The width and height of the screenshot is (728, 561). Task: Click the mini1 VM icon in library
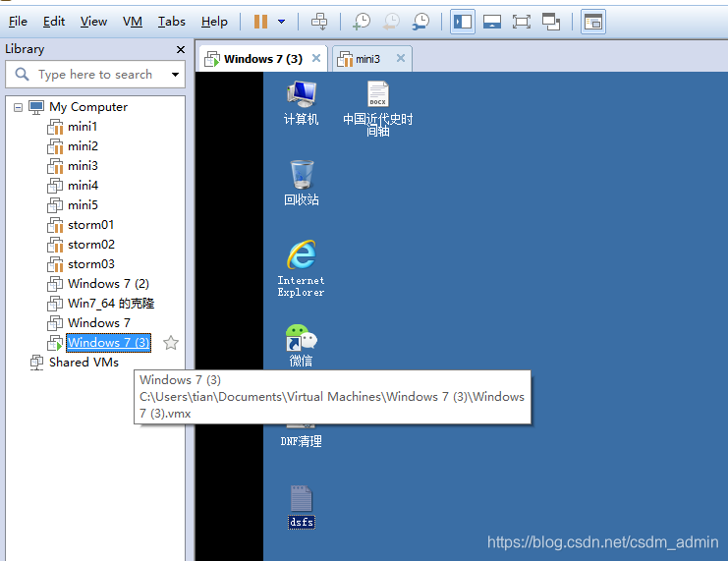[55, 127]
